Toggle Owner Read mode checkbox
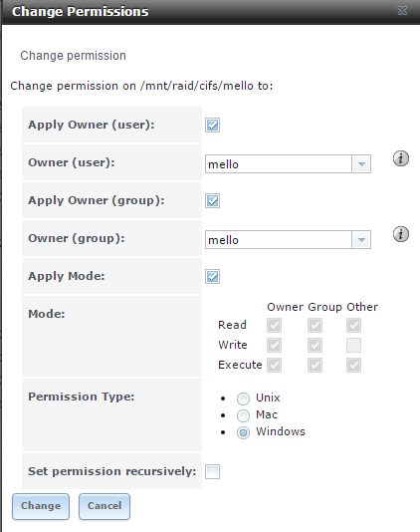The height and width of the screenshot is (532, 420). coord(275,326)
